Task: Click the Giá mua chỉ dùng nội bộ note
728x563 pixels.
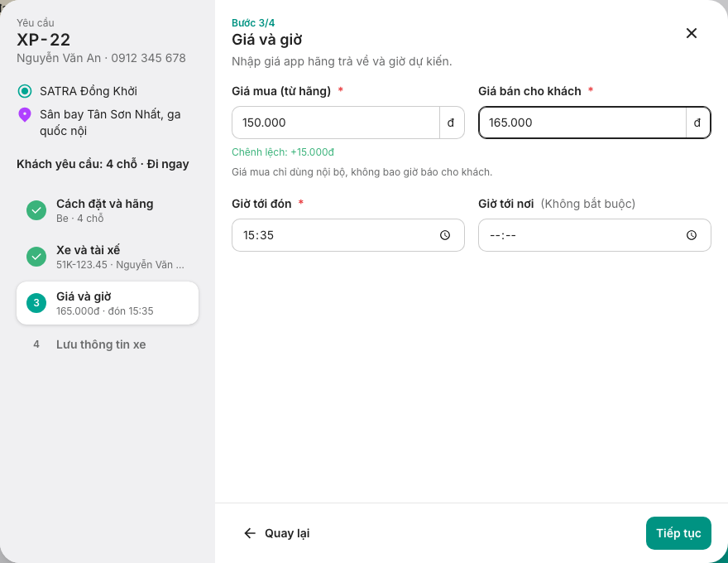Action: pyautogui.click(x=362, y=172)
